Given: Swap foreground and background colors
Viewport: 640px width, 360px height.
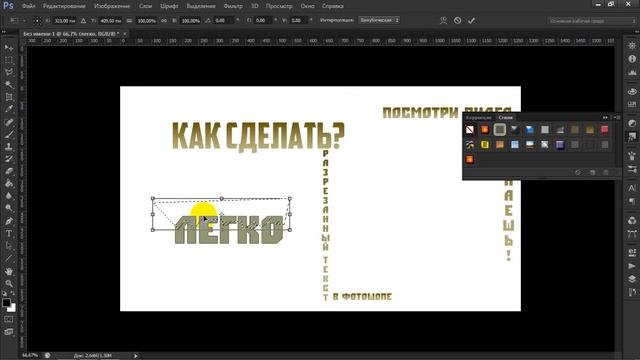Looking at the screenshot, I should click(13, 293).
